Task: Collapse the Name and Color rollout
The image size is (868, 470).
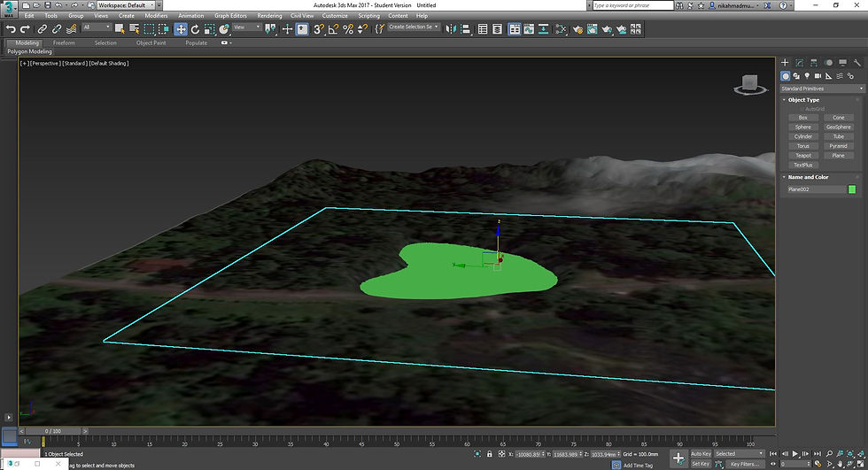Action: pyautogui.click(x=808, y=177)
